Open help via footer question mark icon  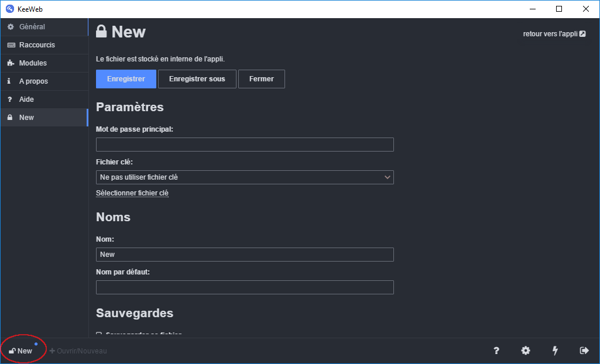pos(496,351)
